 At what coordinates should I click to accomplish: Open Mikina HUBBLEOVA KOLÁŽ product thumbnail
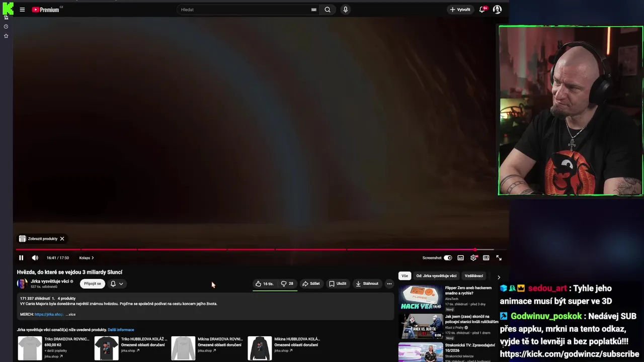tap(260, 348)
